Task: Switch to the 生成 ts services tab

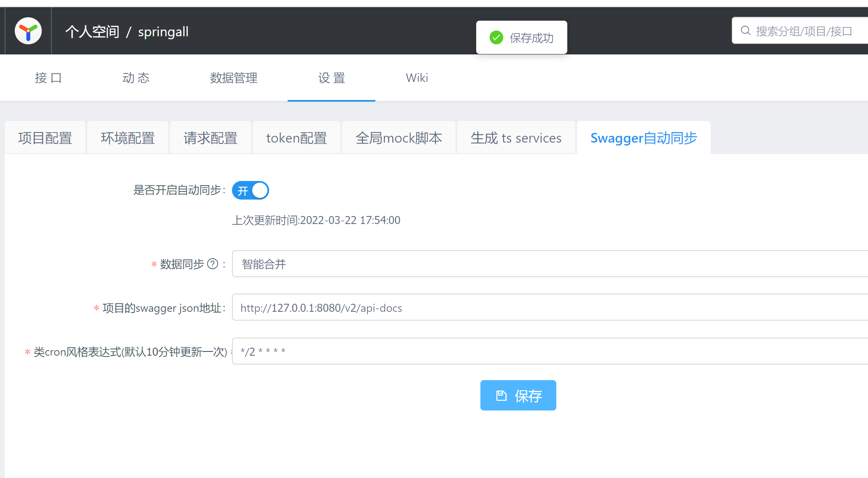Action: (x=516, y=138)
